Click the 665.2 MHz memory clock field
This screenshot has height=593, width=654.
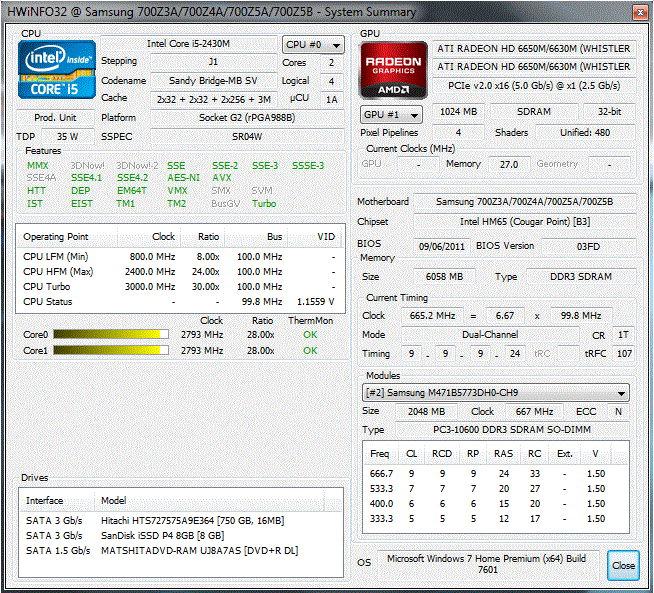[x=432, y=316]
